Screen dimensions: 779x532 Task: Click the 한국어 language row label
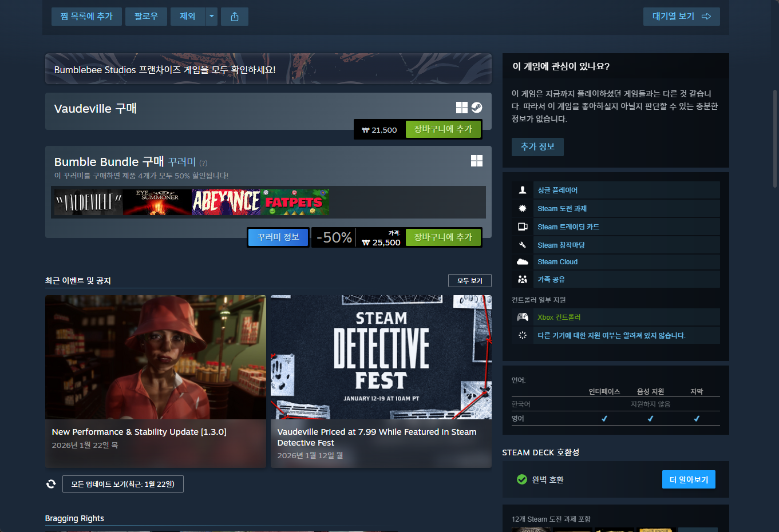pyautogui.click(x=521, y=404)
